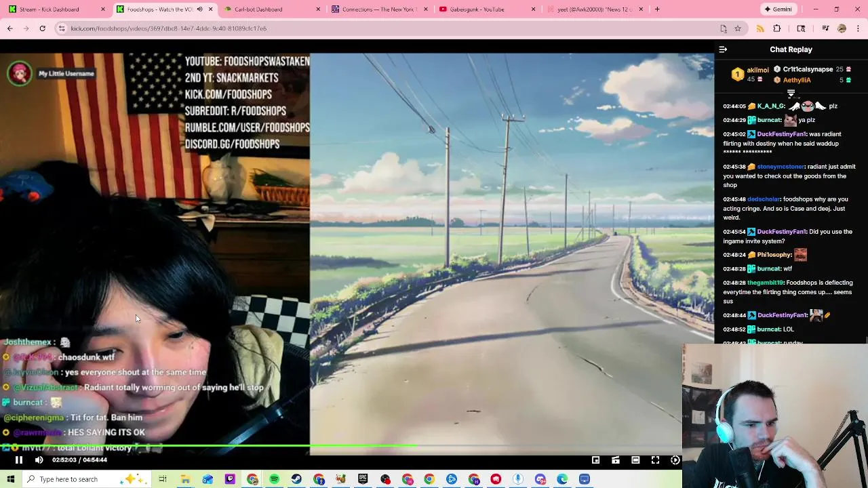
Task: Click username stoneymcstoner in chat
Action: point(781,167)
